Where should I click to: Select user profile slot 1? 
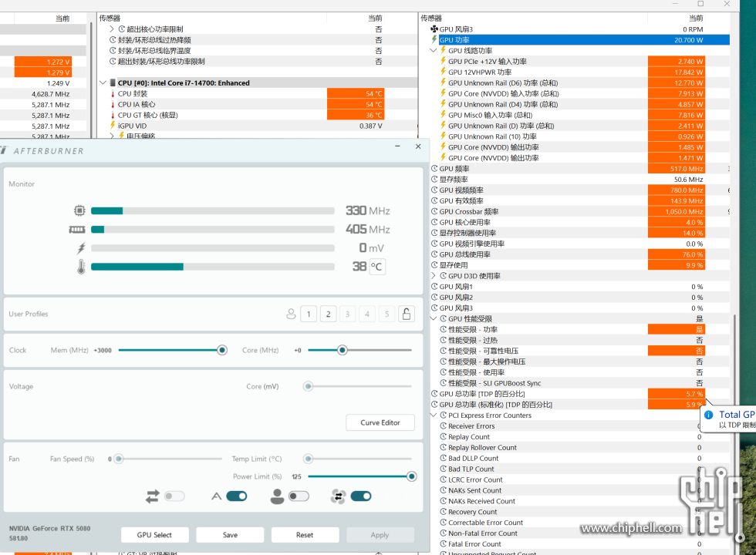pyautogui.click(x=309, y=314)
